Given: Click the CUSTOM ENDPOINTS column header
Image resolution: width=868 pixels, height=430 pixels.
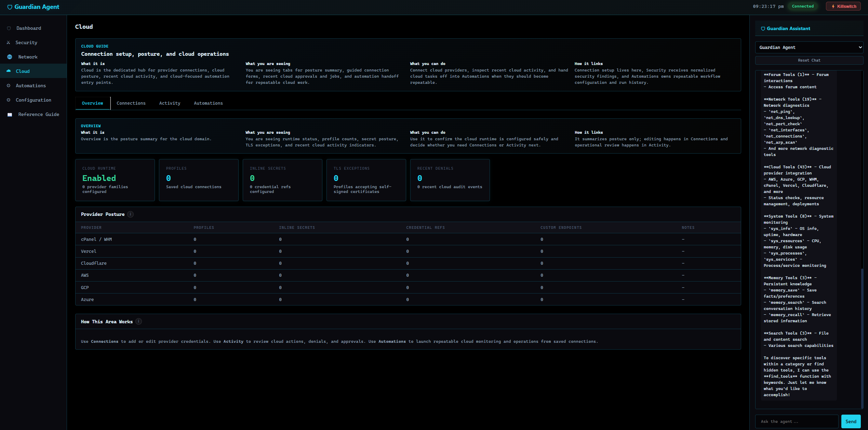Looking at the screenshot, I should pos(561,227).
